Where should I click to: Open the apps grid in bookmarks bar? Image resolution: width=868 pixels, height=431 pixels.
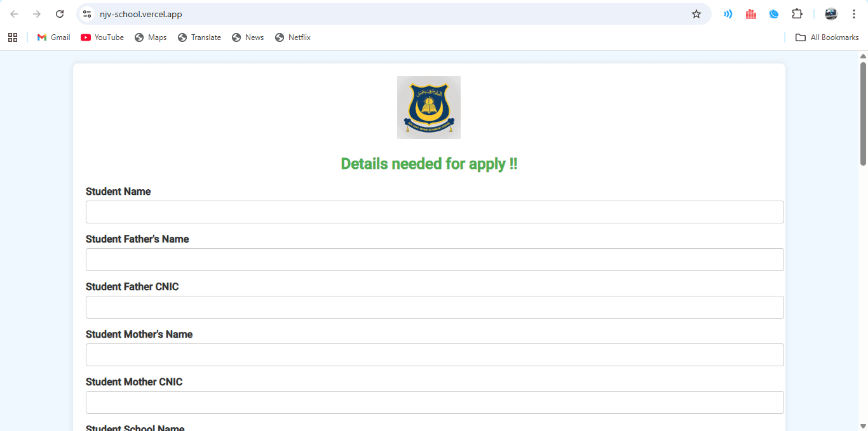coord(13,37)
